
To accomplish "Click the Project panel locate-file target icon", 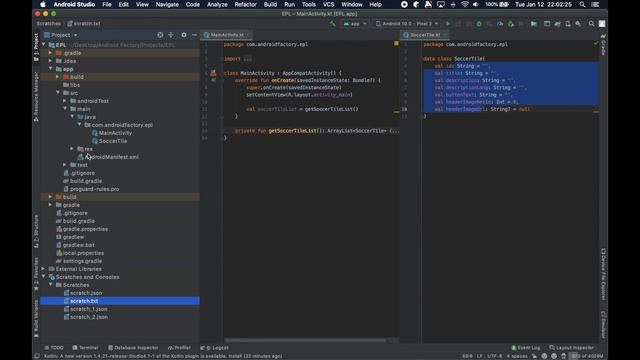I will tap(160, 35).
